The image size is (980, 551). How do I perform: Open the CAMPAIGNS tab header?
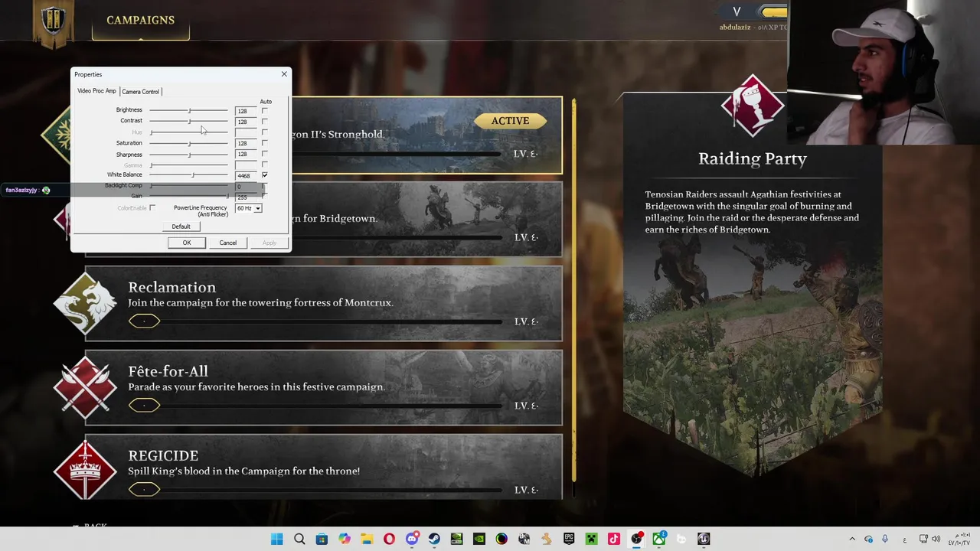coord(140,20)
